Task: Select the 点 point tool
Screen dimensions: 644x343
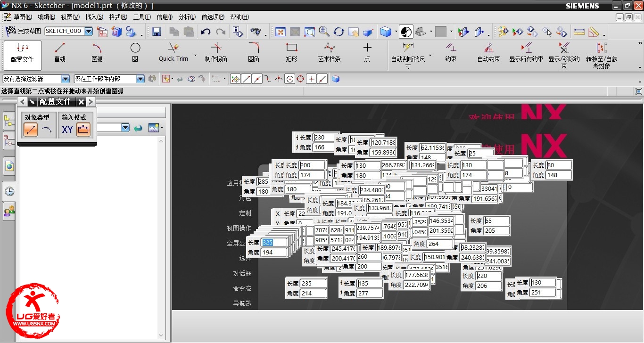Action: click(x=367, y=52)
